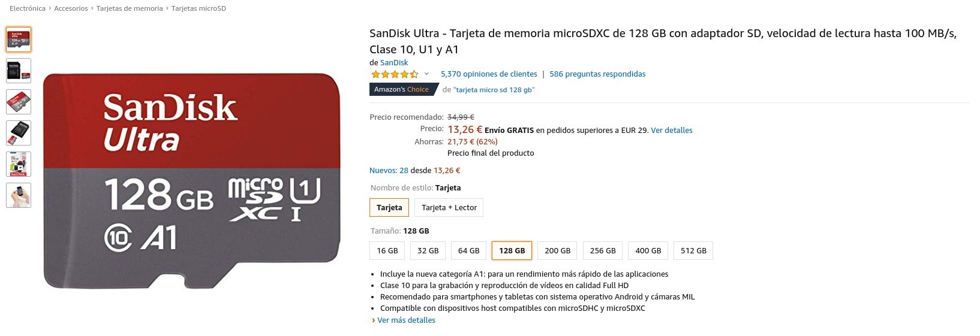Choose the 512 GB capacity option
This screenshot has width=980, height=336.
[693, 251]
